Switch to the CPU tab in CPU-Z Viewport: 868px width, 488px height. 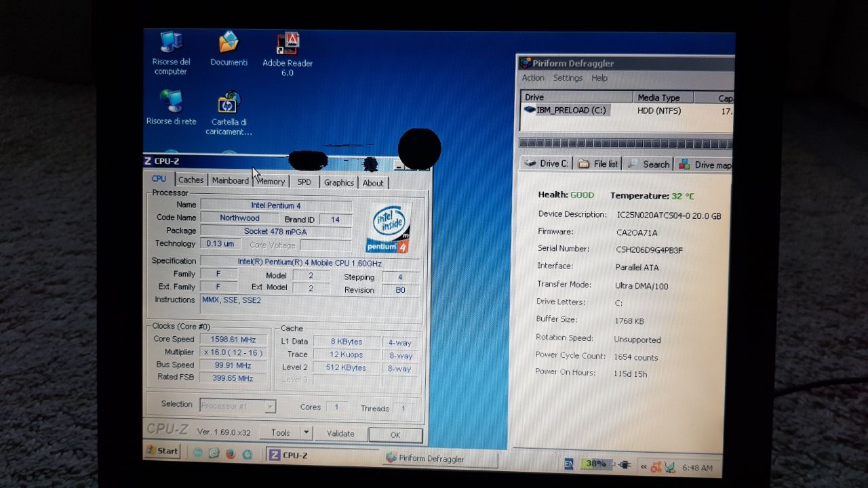pyautogui.click(x=159, y=179)
